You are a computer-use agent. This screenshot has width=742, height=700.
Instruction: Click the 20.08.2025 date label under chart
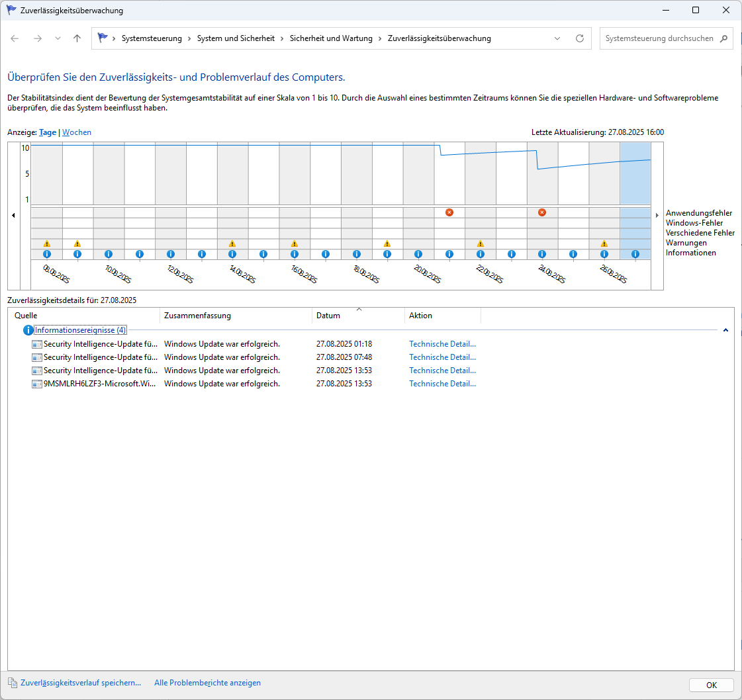click(x=427, y=274)
